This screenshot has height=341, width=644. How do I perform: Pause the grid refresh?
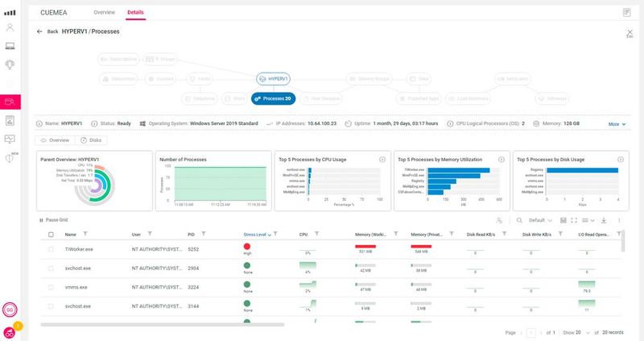56,220
